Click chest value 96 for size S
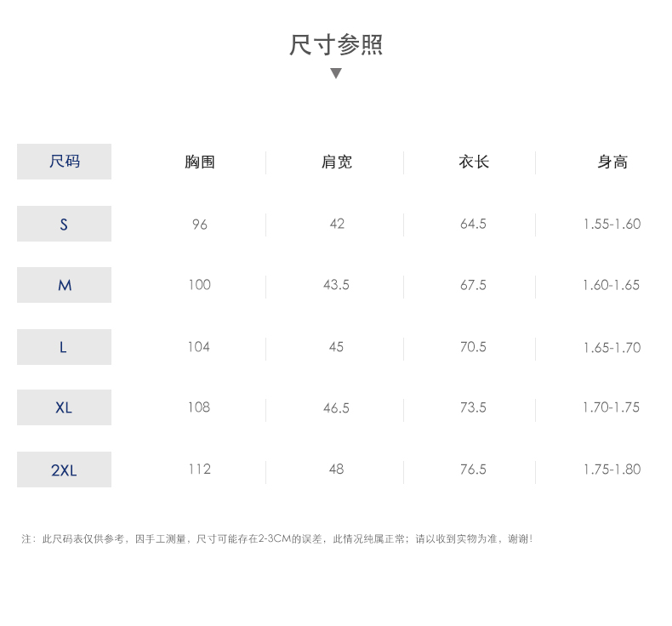The image size is (672, 626). point(200,225)
